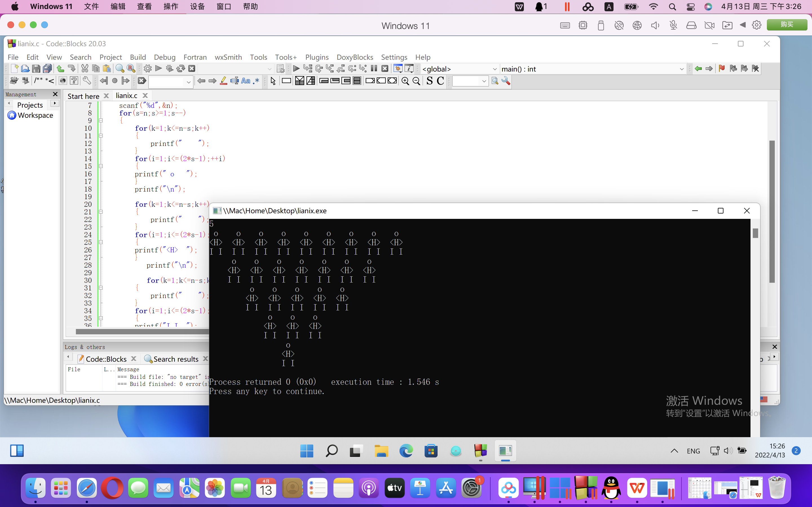Open the Search results log tab
Image resolution: width=812 pixels, height=507 pixels.
click(x=175, y=359)
